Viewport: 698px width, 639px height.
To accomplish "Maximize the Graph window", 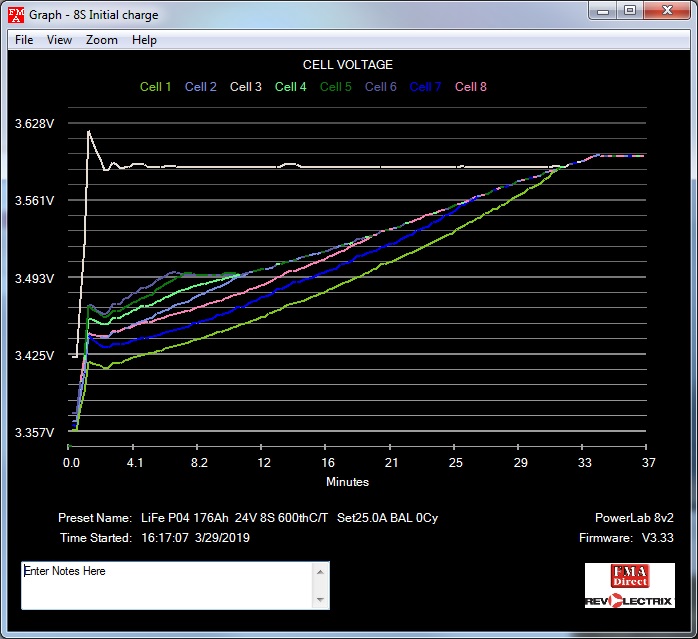I will click(630, 11).
